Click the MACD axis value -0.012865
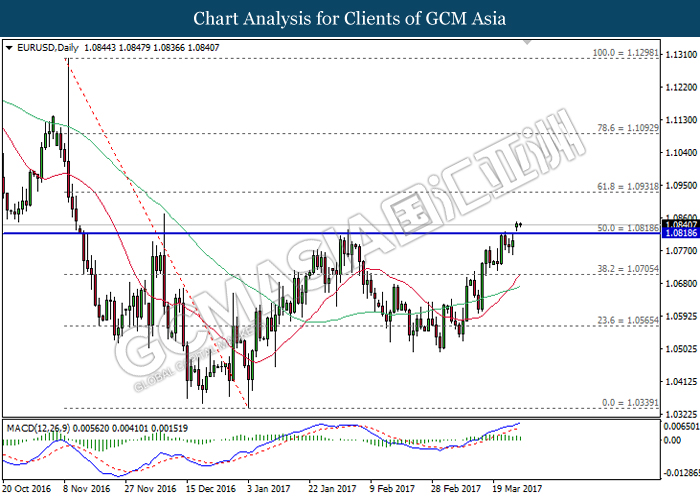Image resolution: width=700 pixels, height=500 pixels. pyautogui.click(x=681, y=473)
